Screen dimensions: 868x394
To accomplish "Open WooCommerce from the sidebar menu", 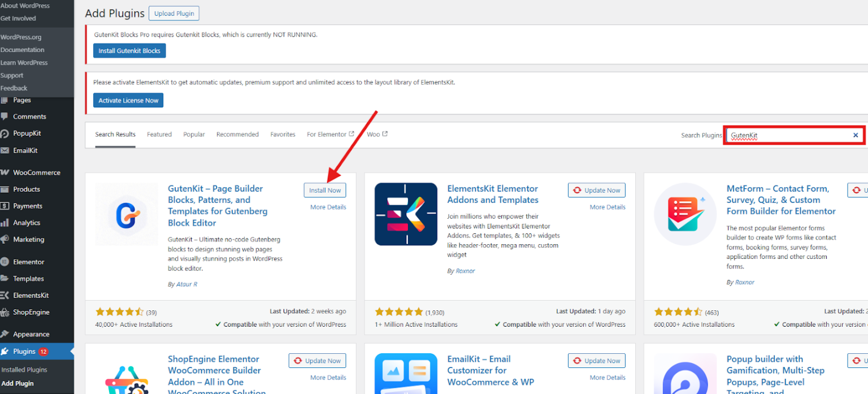I will point(36,172).
